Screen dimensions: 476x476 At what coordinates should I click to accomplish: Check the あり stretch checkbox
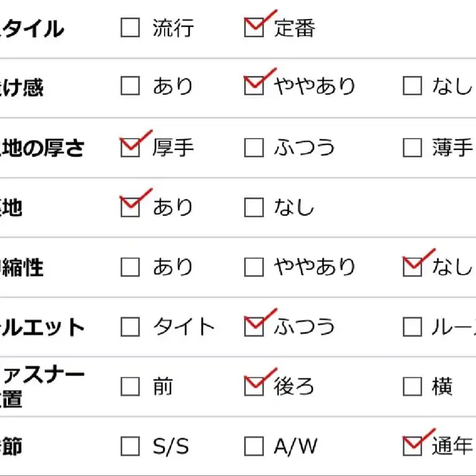tap(130, 267)
